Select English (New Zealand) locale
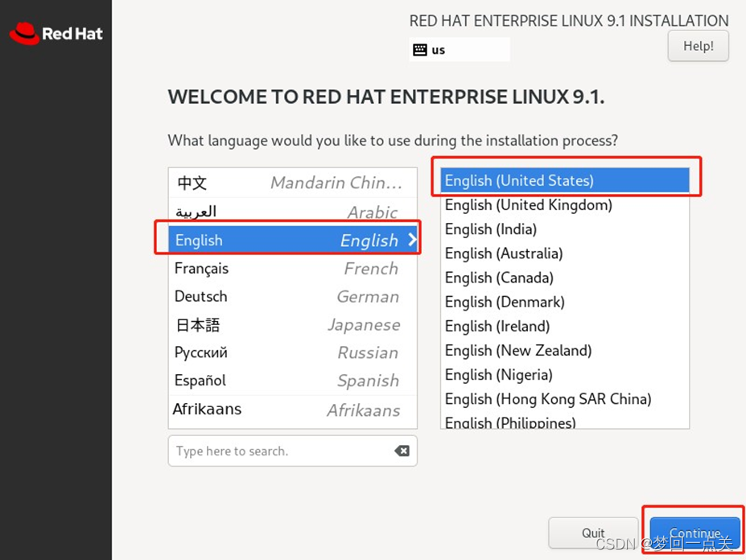746x560 pixels. (x=565, y=350)
